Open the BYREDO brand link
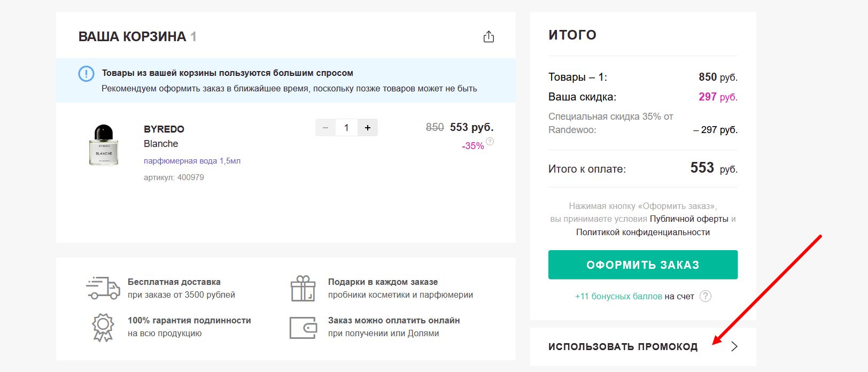The height and width of the screenshot is (372, 868). tap(164, 129)
